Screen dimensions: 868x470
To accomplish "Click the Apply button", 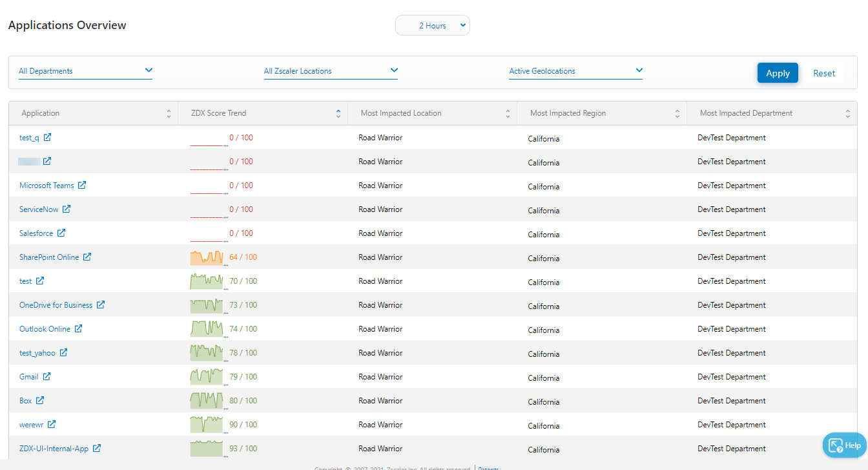I will coord(778,73).
